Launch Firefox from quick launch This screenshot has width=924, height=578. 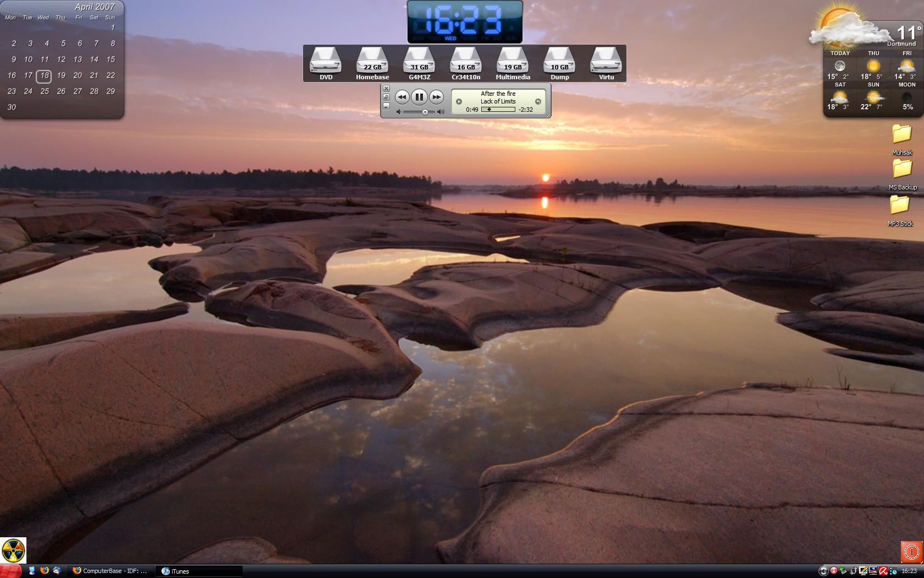(x=45, y=571)
